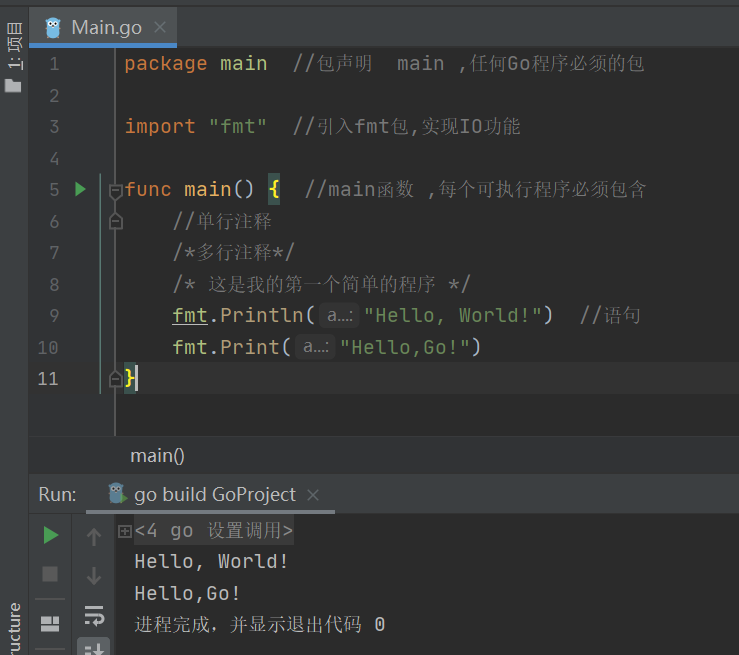Image resolution: width=739 pixels, height=655 pixels.
Task: Close the 'go build GoProject' run tab
Action: 313,495
